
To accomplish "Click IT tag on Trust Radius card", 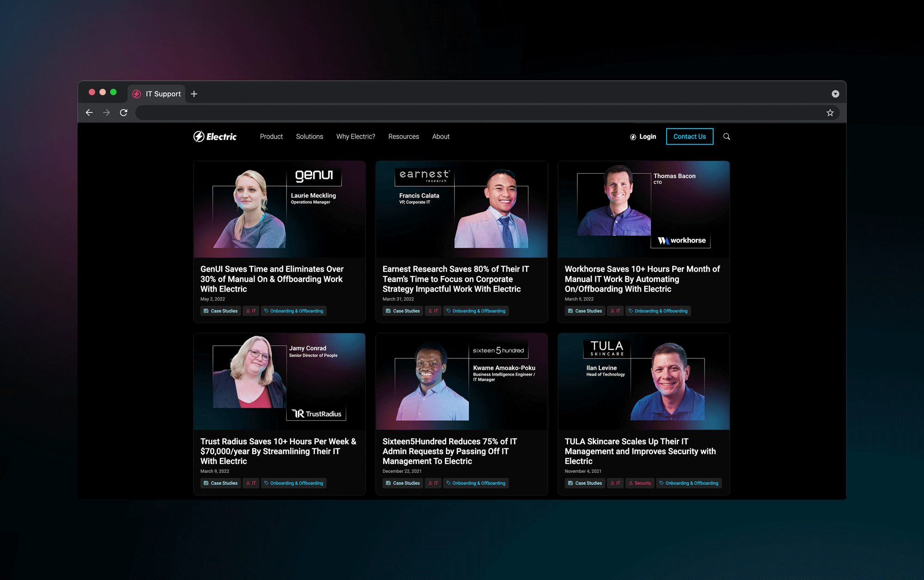I will pos(251,483).
